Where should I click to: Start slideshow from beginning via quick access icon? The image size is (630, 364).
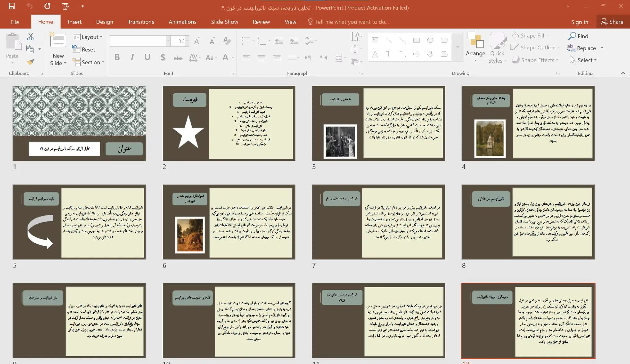click(x=65, y=6)
